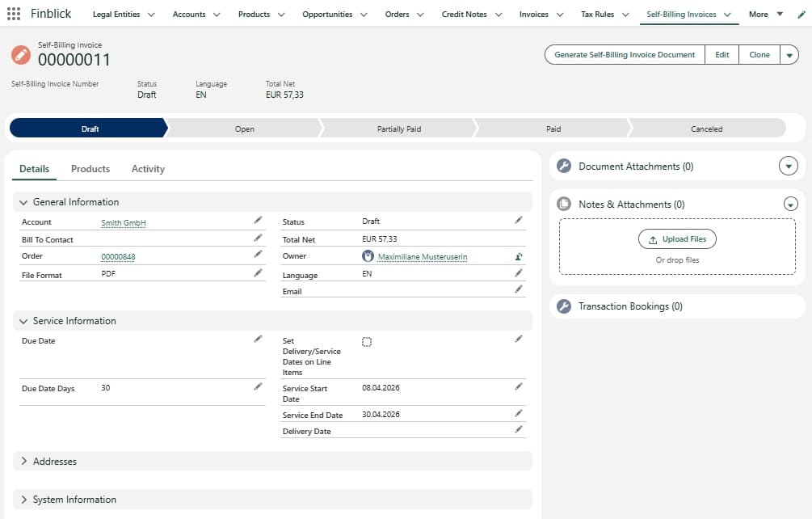The height and width of the screenshot is (519, 812).
Task: Open the Invoices nav dropdown chevron
Action: pyautogui.click(x=560, y=15)
